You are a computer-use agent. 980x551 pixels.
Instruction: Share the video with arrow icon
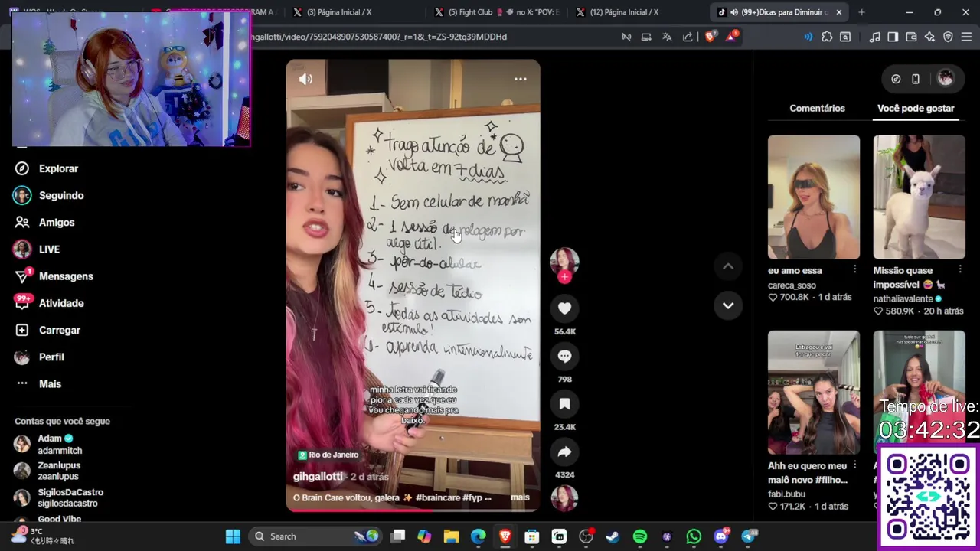click(x=564, y=452)
